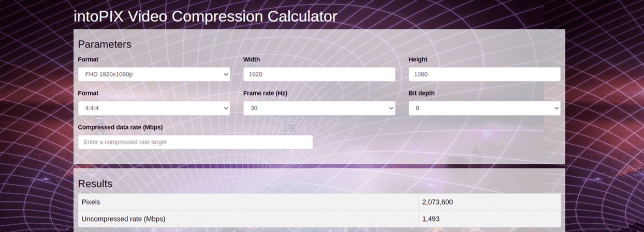Click the Height label text
Screen dimensions: 644x232
[x=418, y=59]
